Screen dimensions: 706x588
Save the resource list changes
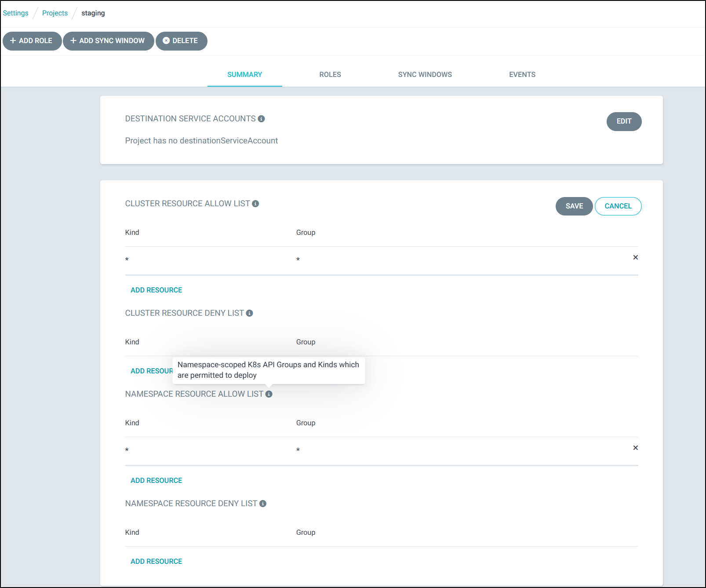coord(574,206)
